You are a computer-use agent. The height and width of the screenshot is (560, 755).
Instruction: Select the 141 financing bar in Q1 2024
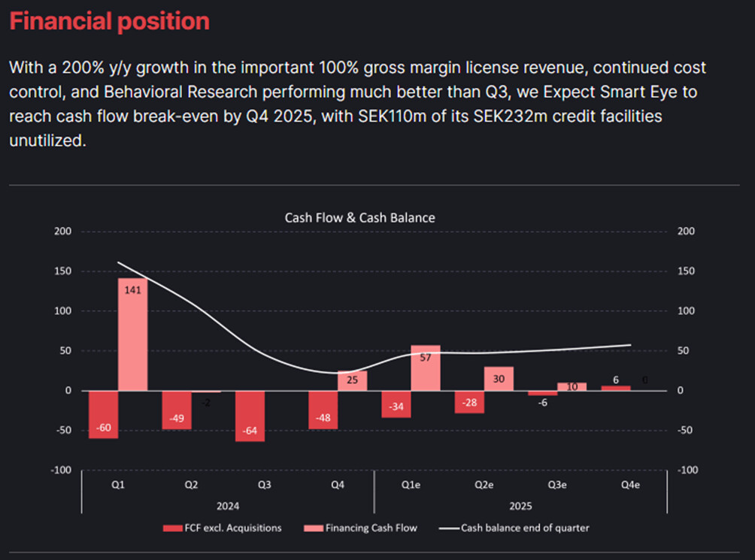[x=133, y=334]
